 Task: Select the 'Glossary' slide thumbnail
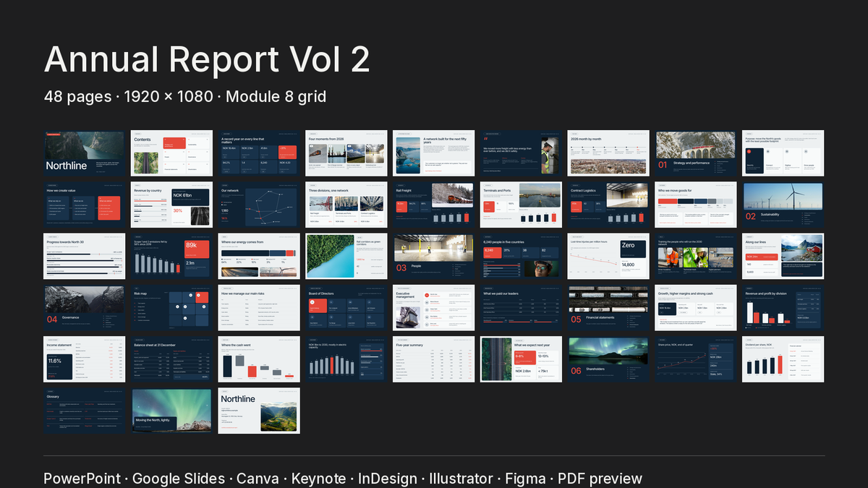tap(84, 411)
